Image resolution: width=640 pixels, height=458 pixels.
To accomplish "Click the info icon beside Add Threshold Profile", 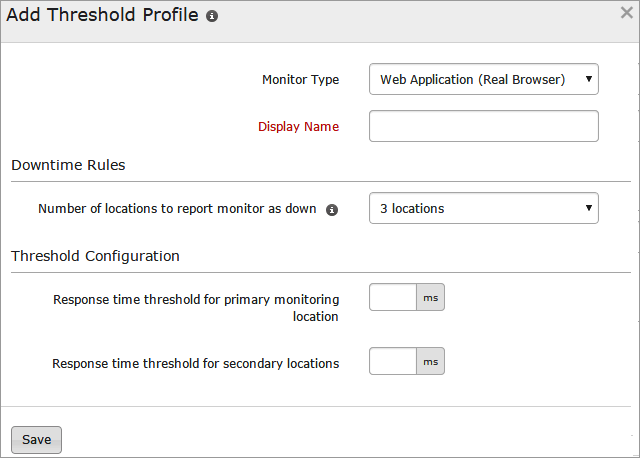I will (212, 18).
